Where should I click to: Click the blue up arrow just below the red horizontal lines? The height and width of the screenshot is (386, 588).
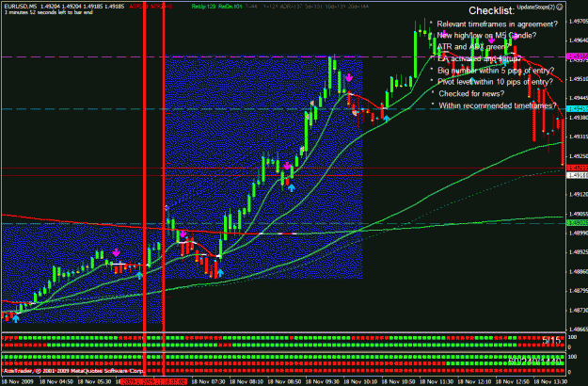[x=292, y=187]
